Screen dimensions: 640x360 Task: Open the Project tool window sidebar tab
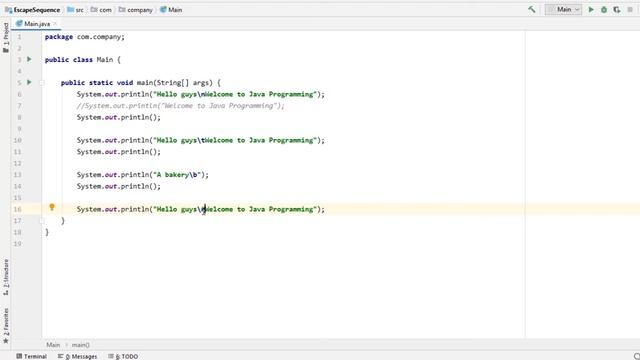coord(6,38)
